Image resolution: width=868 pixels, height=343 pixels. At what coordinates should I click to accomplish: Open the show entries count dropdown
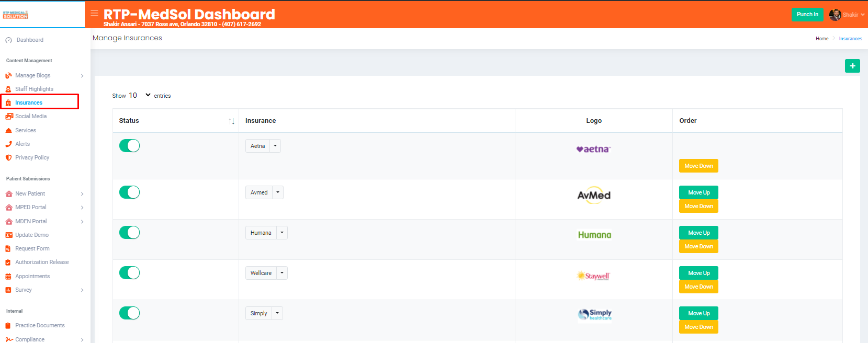pyautogui.click(x=140, y=95)
